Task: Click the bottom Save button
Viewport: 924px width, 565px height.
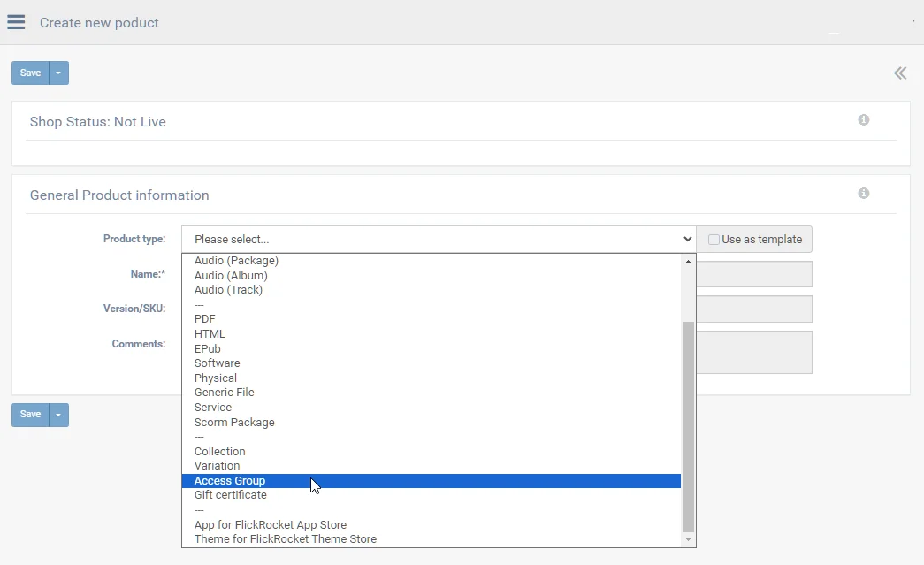Action: (x=30, y=415)
